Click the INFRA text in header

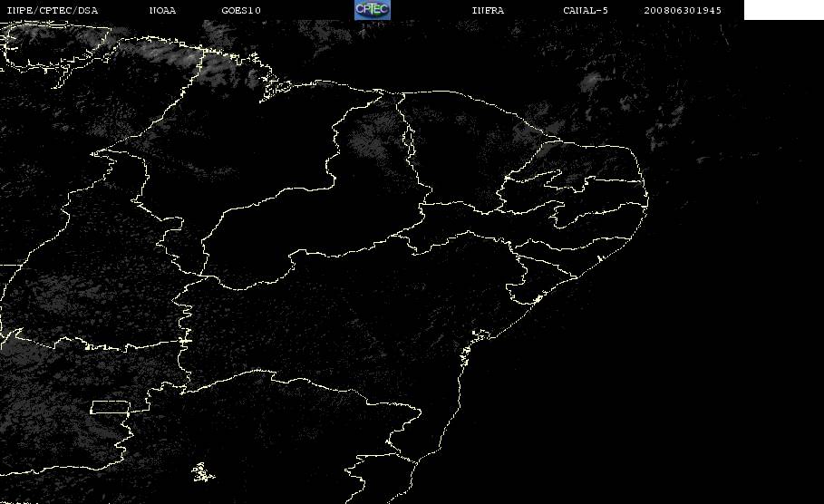coord(488,11)
